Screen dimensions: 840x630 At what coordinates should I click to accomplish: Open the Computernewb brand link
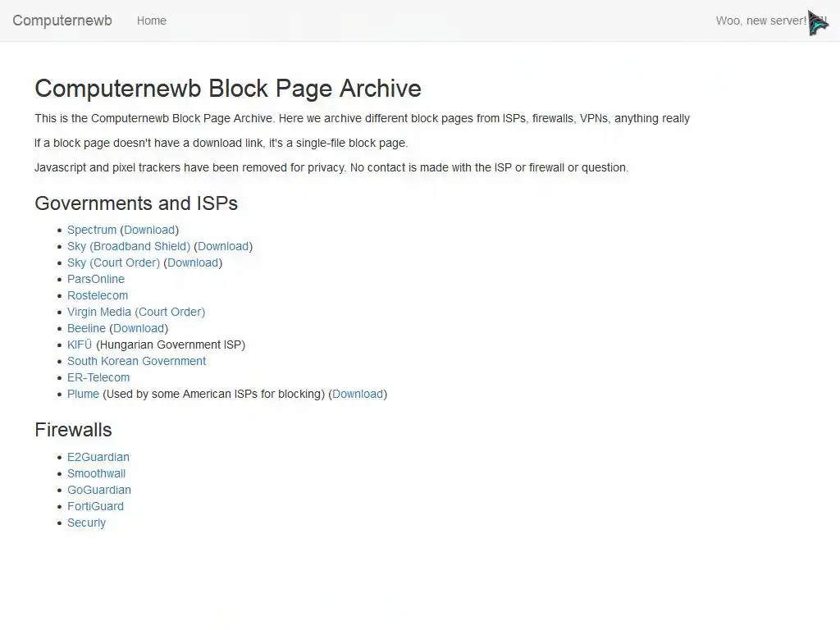pyautogui.click(x=62, y=21)
